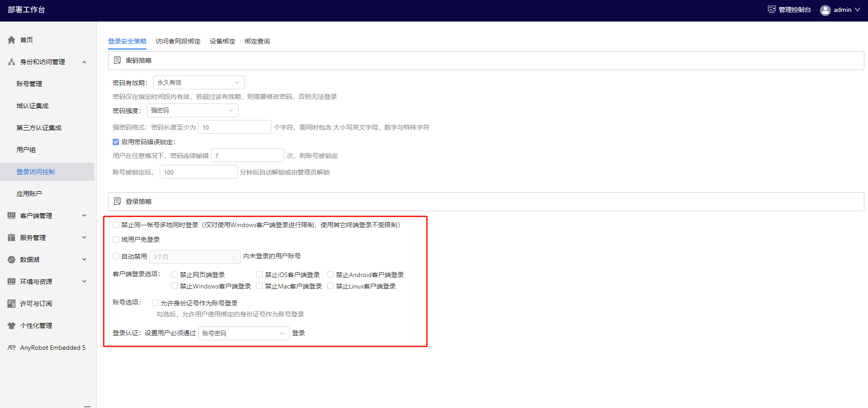
Task: Toggle 启用密码错误锁定 checkbox
Action: pyautogui.click(x=116, y=142)
